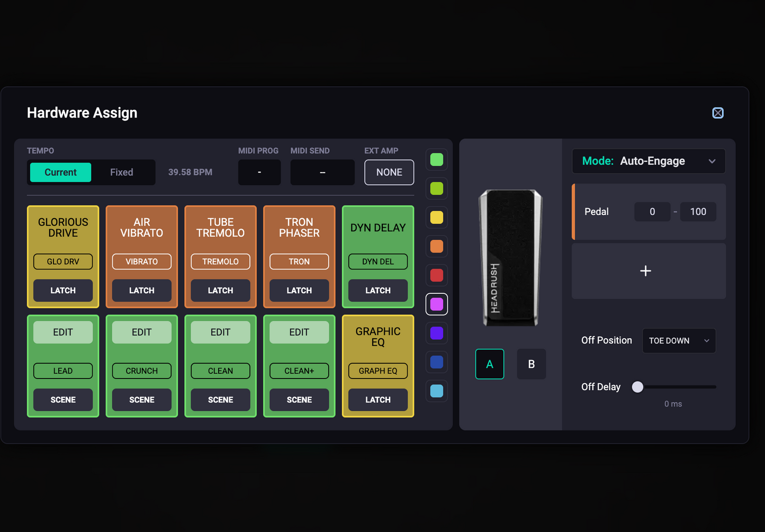
Task: Pick the dark blue color swatch
Action: 437,362
